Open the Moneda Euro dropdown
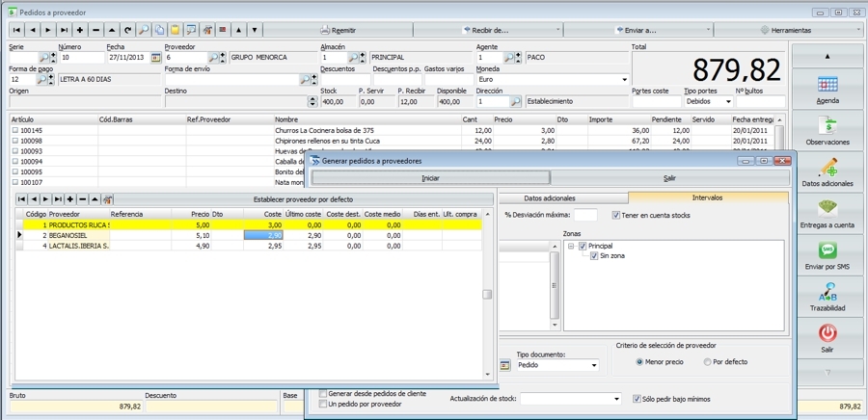Image resolution: width=868 pixels, height=420 pixels. point(624,79)
